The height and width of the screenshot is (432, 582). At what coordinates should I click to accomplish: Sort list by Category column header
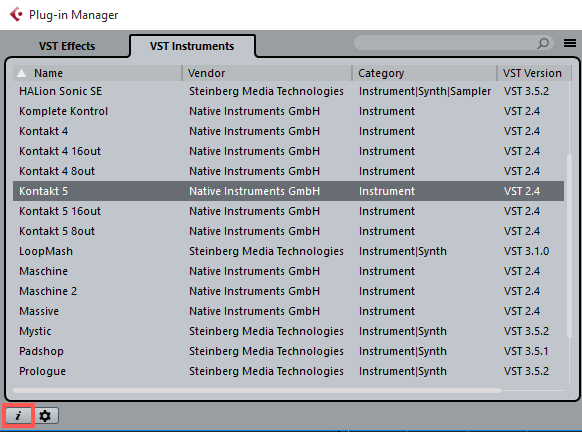click(424, 73)
